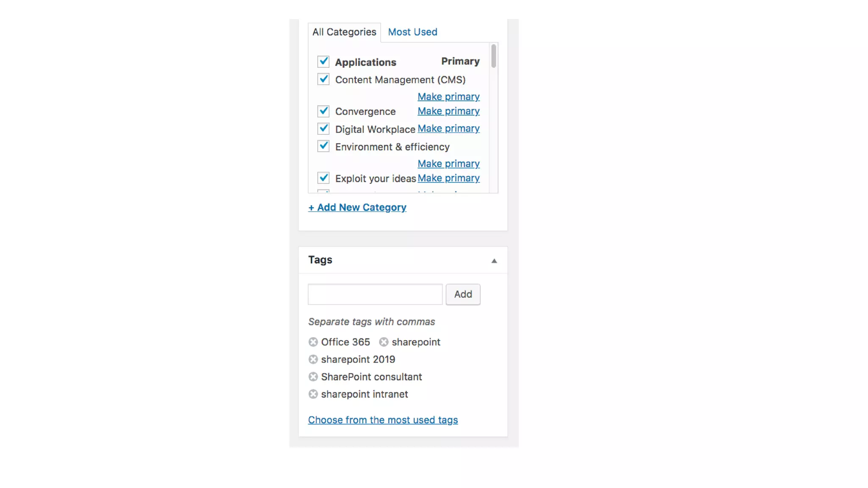
Task: Remove the Office 365 tag
Action: coord(313,342)
